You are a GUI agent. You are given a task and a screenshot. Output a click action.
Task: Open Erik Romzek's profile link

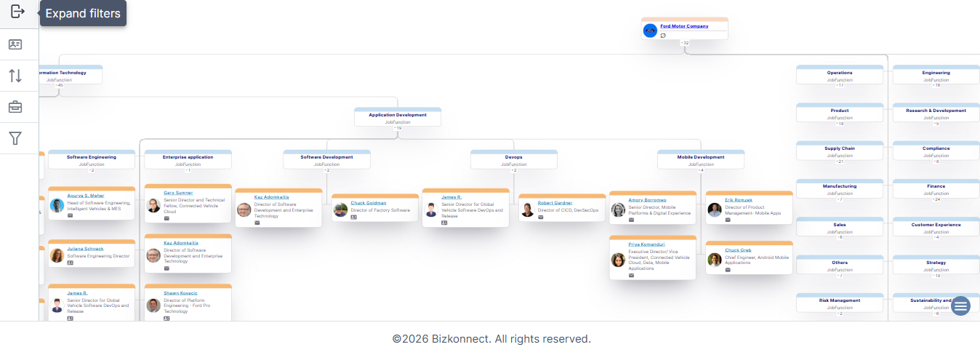(x=739, y=199)
